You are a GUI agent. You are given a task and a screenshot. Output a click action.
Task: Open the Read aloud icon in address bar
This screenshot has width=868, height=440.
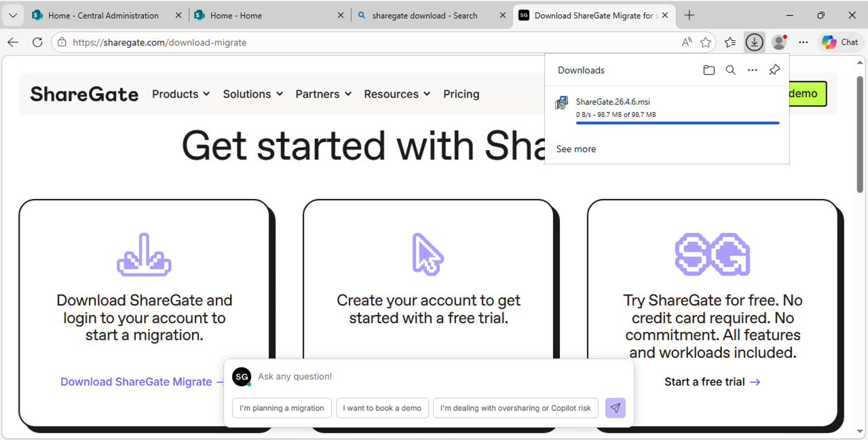click(x=687, y=42)
